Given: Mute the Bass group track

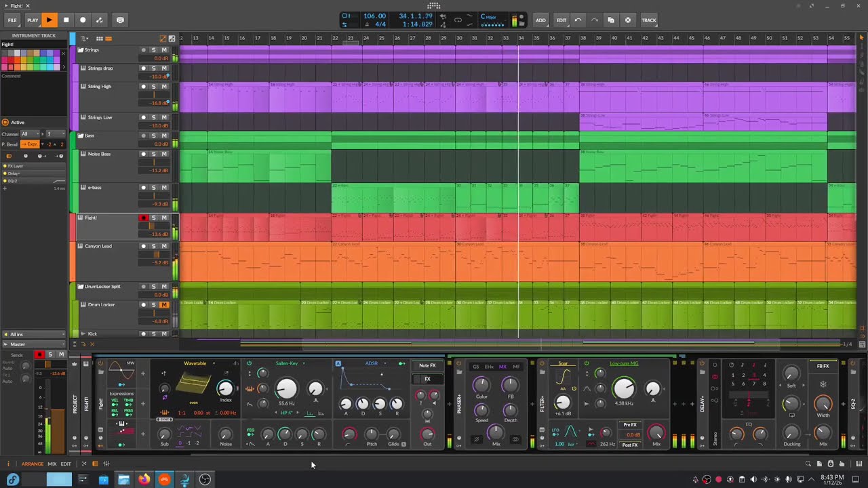Looking at the screenshot, I should pos(163,136).
